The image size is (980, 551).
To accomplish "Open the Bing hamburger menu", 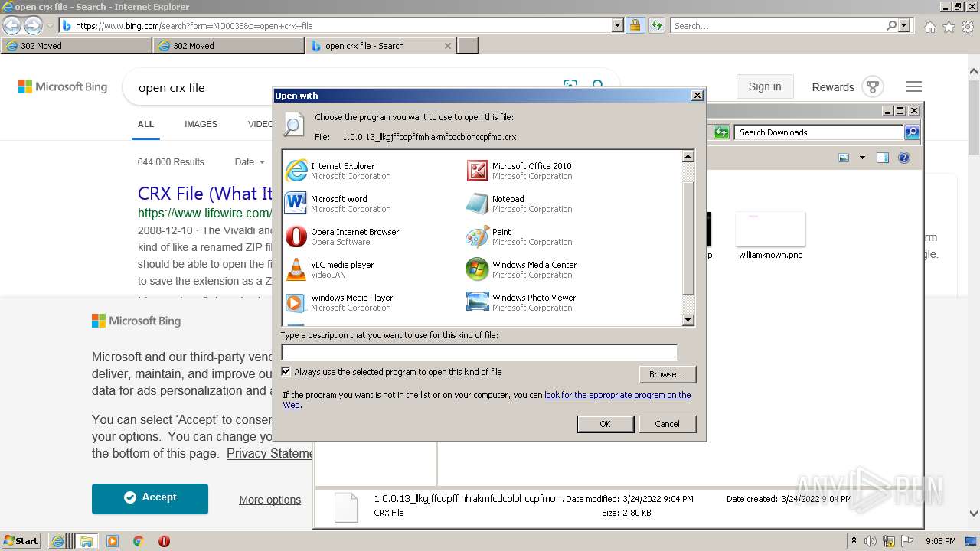I will (914, 86).
